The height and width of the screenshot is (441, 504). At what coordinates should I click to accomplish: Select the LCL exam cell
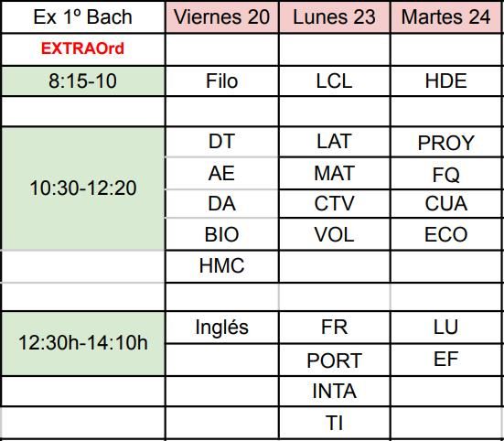[335, 81]
